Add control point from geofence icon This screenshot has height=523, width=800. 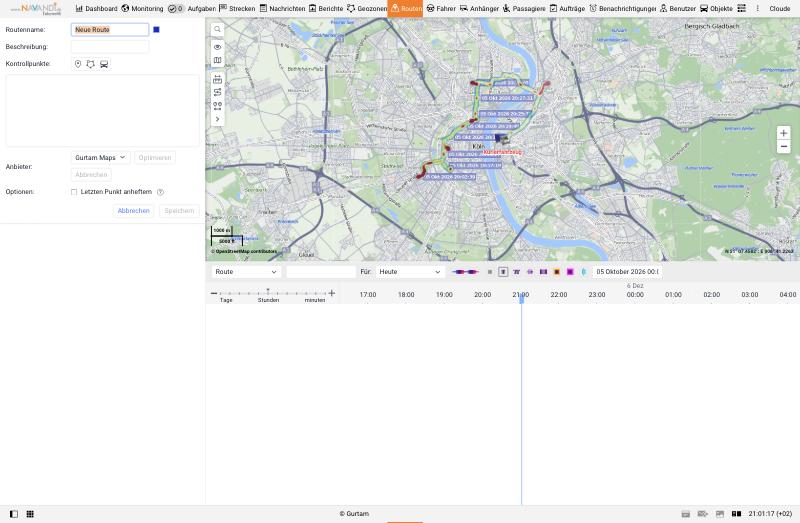[x=91, y=64]
